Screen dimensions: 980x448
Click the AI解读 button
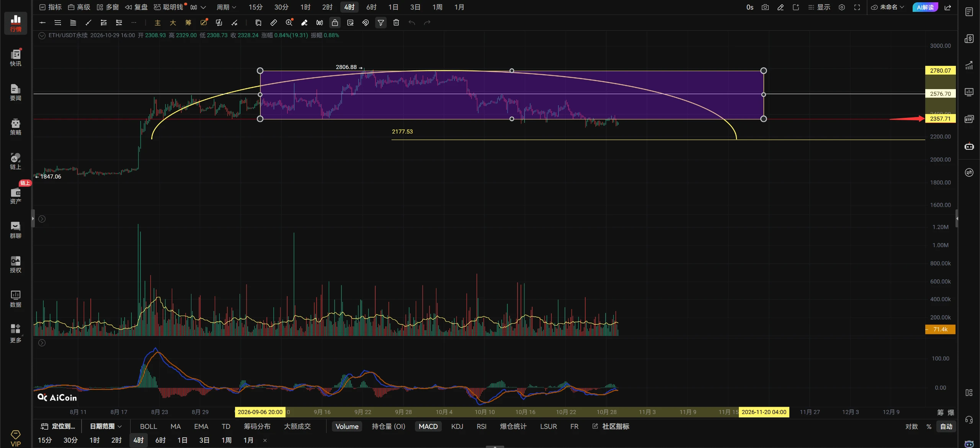[925, 7]
